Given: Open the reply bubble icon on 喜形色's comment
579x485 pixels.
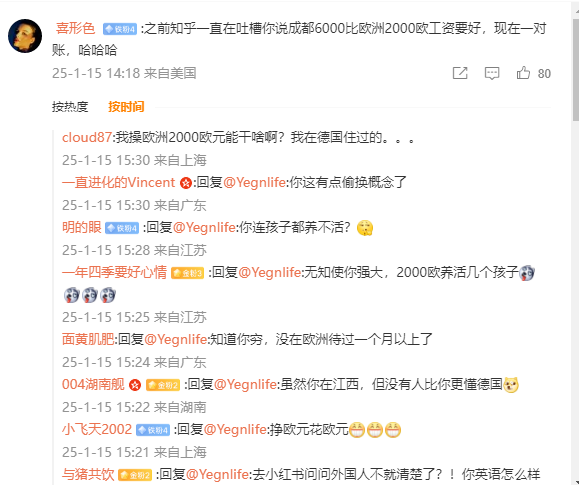Looking at the screenshot, I should click(x=492, y=73).
